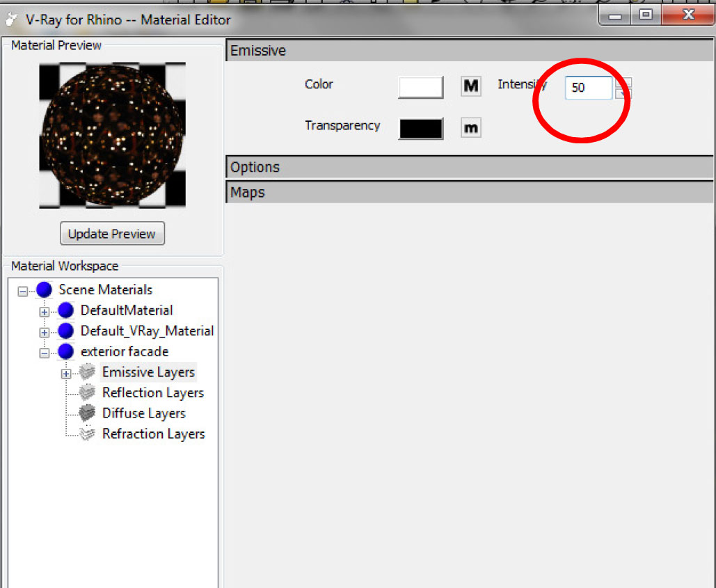Select the Scene Materials sphere icon
This screenshot has width=716, height=588.
tap(45, 289)
